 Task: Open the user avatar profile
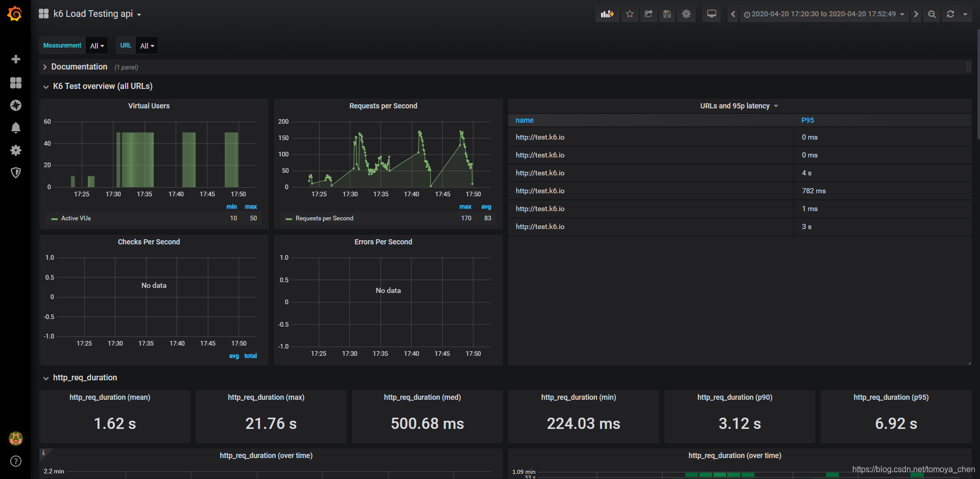click(x=16, y=438)
